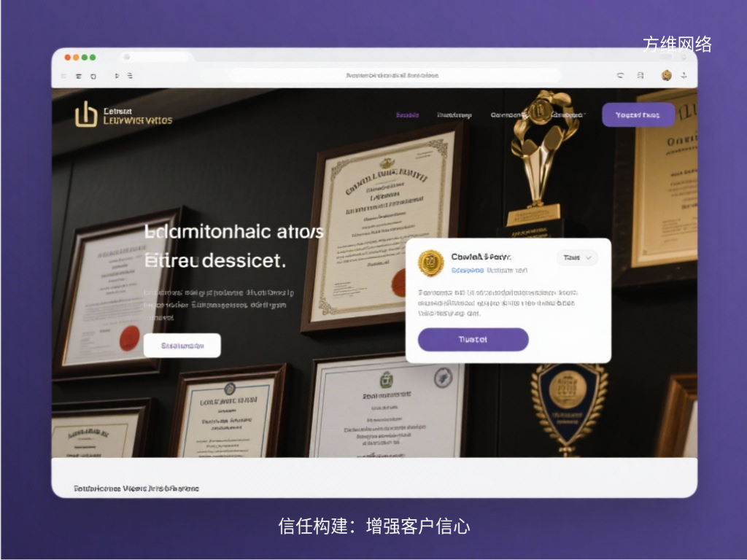Click the reading list icon left of address bar
Viewport: 747px width, 560px height.
(117, 76)
